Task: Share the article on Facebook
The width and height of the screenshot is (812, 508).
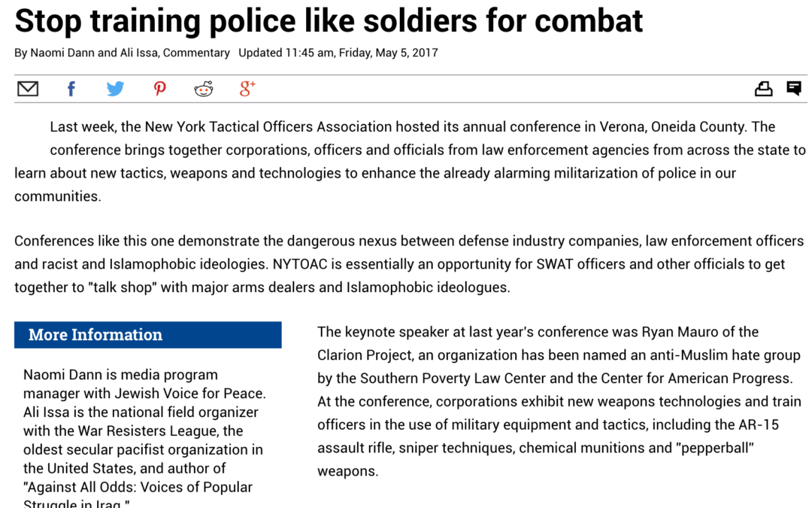Action: click(x=71, y=89)
